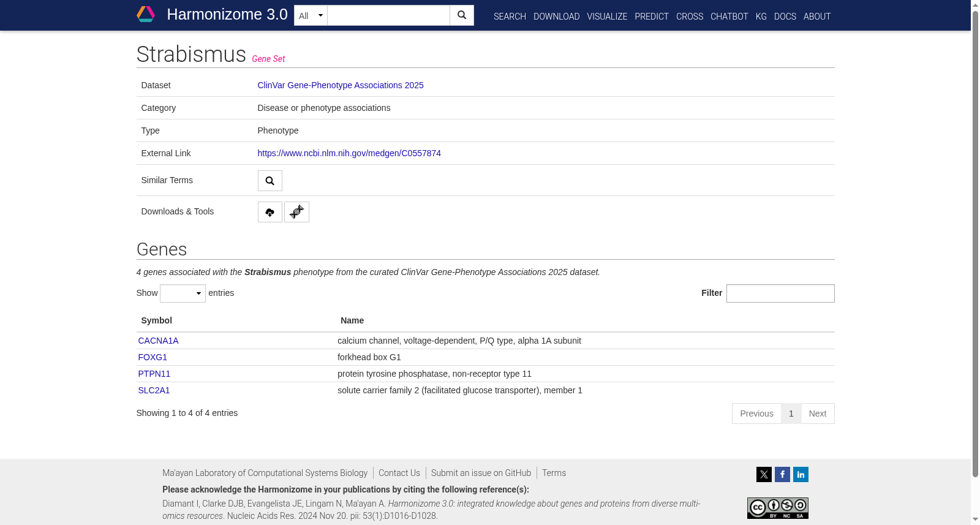Screen dimensions: 980x525
Task: Click the Next pagination button
Action: pos(818,414)
